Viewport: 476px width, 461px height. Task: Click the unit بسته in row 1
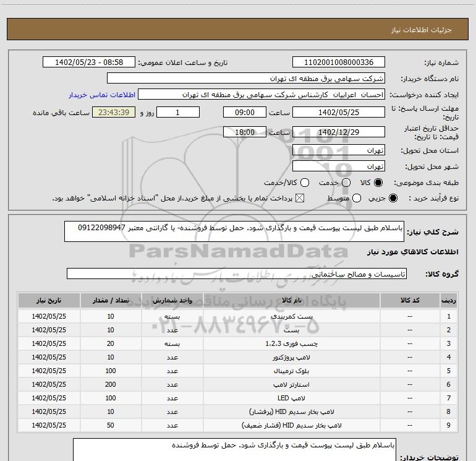(172, 316)
